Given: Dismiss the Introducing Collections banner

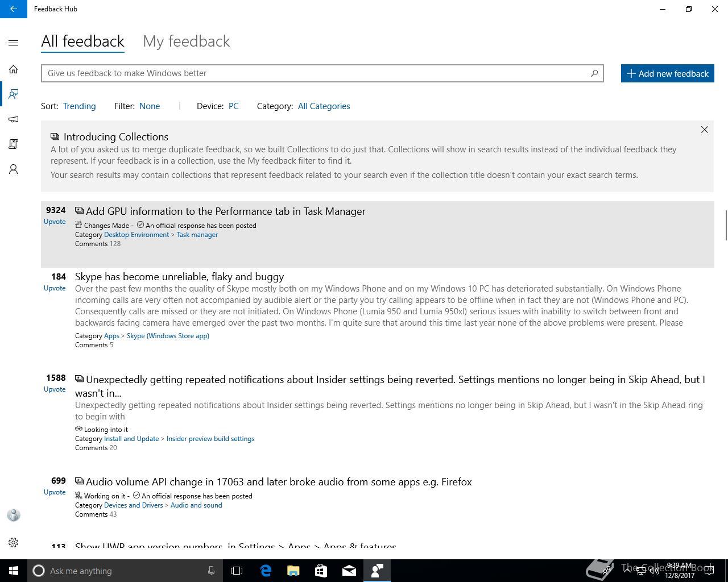Looking at the screenshot, I should tap(705, 130).
